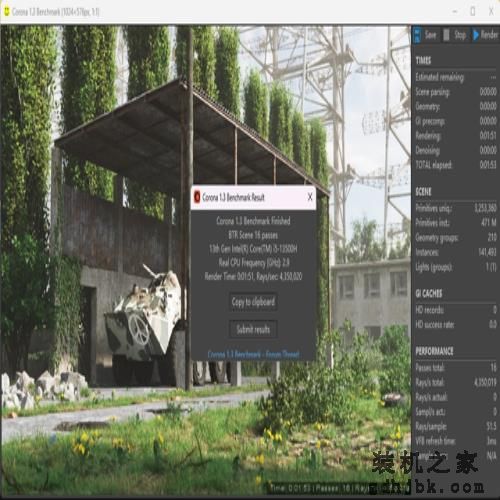Maximize the Corona benchmark window
This screenshot has width=500, height=500.
(473, 11)
